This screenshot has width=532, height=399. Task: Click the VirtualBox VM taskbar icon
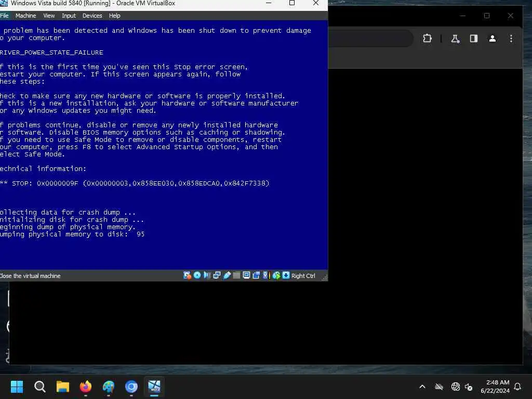[154, 387]
